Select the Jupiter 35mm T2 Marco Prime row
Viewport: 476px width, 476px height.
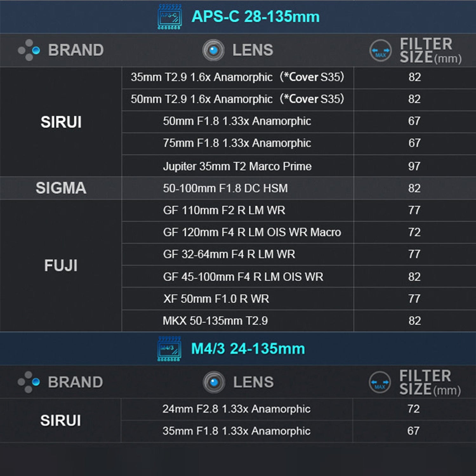237,166
